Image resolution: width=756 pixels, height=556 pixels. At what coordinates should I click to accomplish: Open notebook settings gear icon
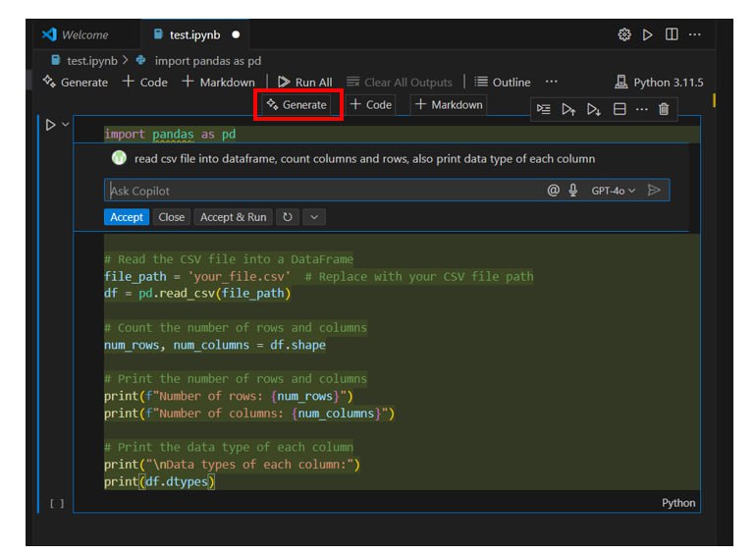tap(623, 34)
